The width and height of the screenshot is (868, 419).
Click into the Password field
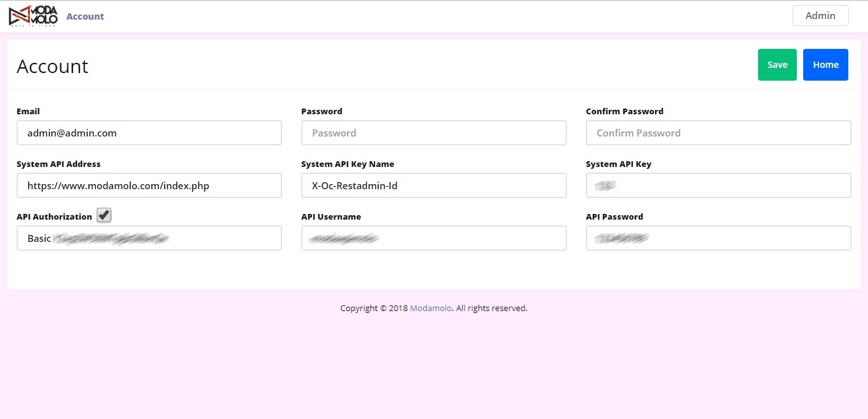(433, 133)
